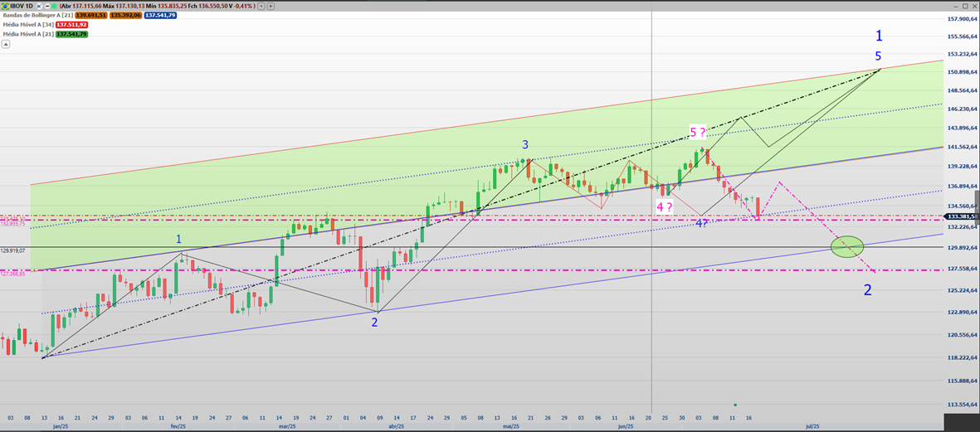Click the minus icon in chart header

pos(47,6)
